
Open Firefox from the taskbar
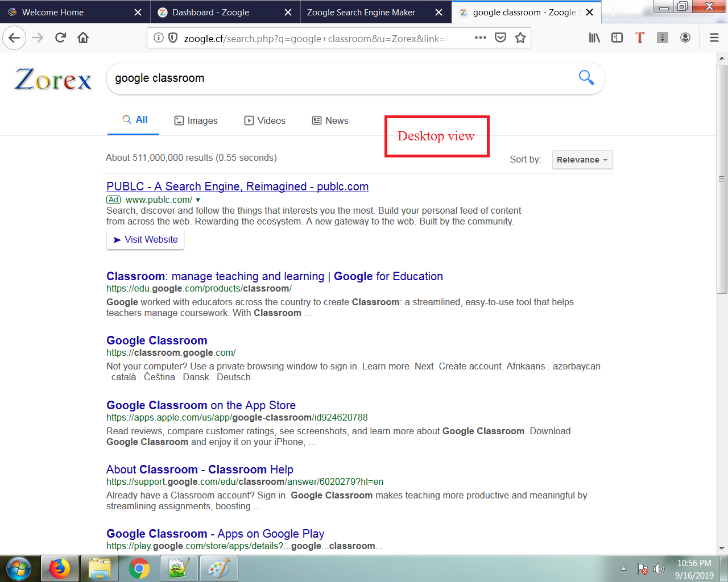click(x=59, y=568)
